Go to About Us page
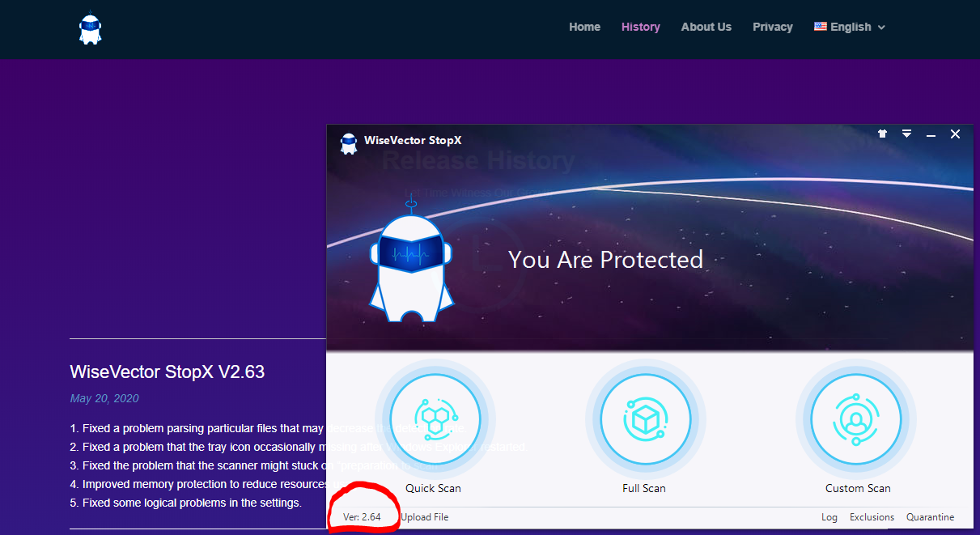This screenshot has width=980, height=535. tap(706, 27)
